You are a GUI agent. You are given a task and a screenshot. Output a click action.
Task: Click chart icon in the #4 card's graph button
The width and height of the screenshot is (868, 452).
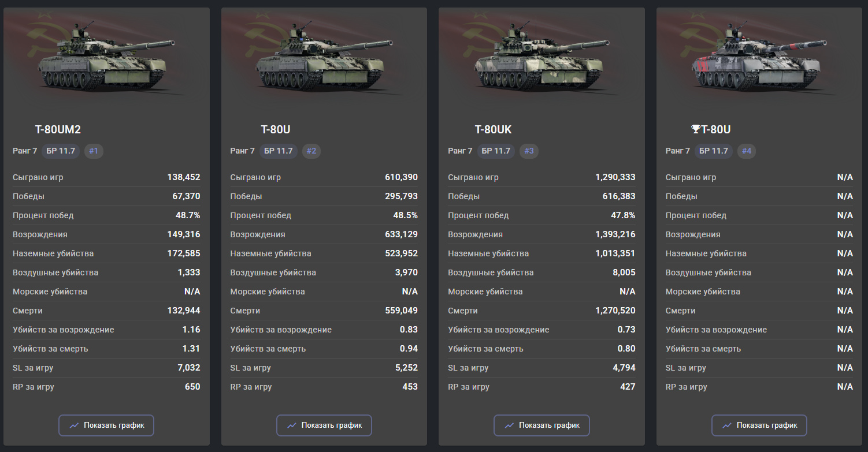[727, 425]
